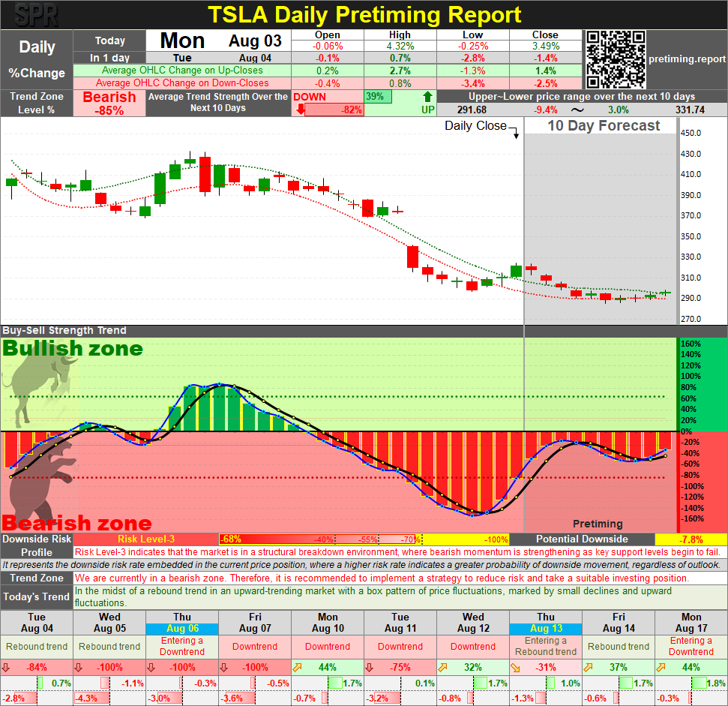
Task: Click the Buy-Sell Strength Trend heading
Action: point(64,330)
